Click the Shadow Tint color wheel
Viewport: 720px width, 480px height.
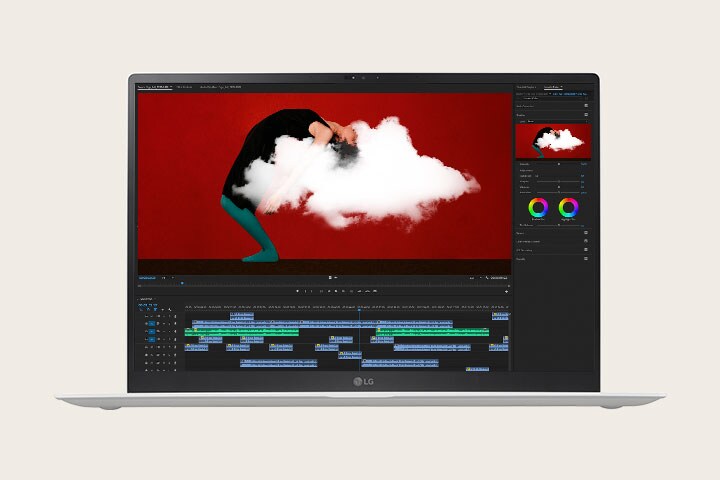[x=539, y=208]
